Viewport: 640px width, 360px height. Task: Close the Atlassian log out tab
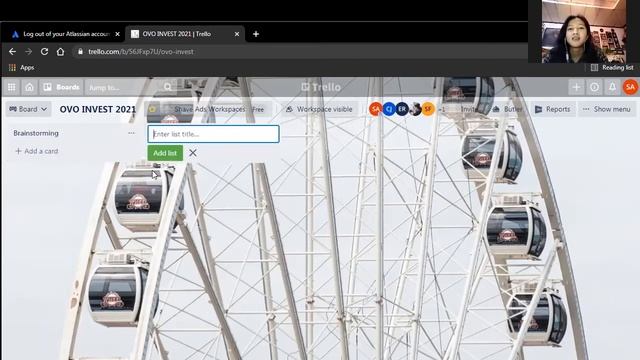click(x=118, y=34)
